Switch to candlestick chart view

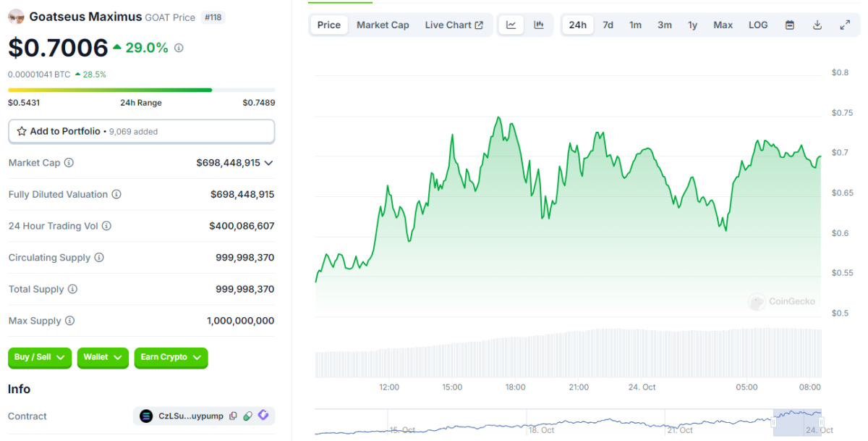pyautogui.click(x=539, y=25)
